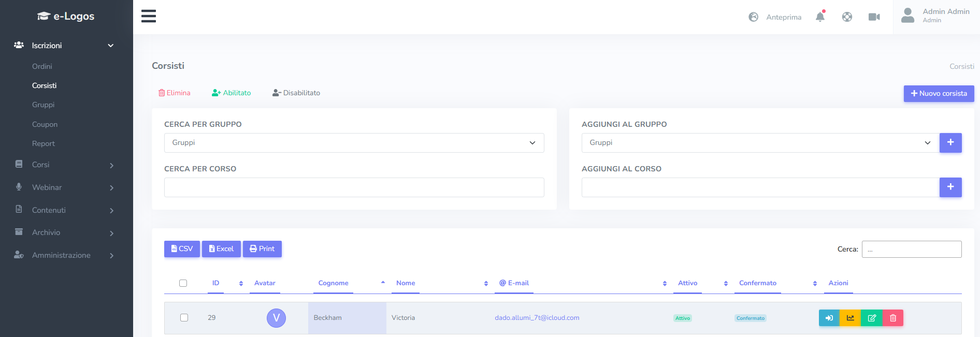
Task: Click the video camera icon
Action: click(x=874, y=17)
